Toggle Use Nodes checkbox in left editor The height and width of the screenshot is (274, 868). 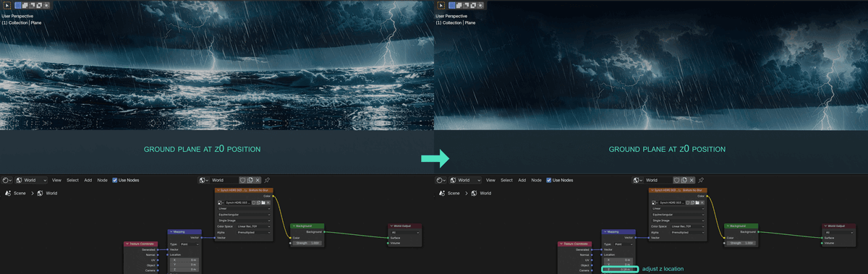[114, 180]
